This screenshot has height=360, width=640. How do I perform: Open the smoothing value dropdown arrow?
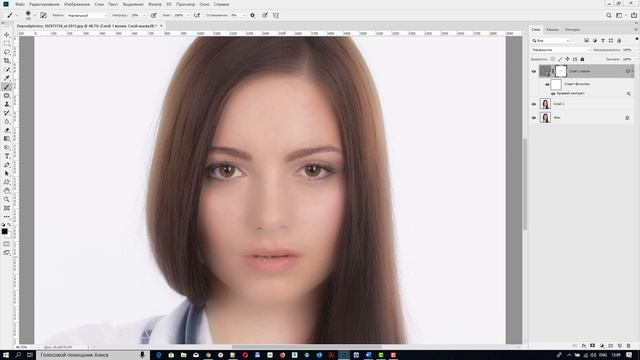pyautogui.click(x=244, y=15)
